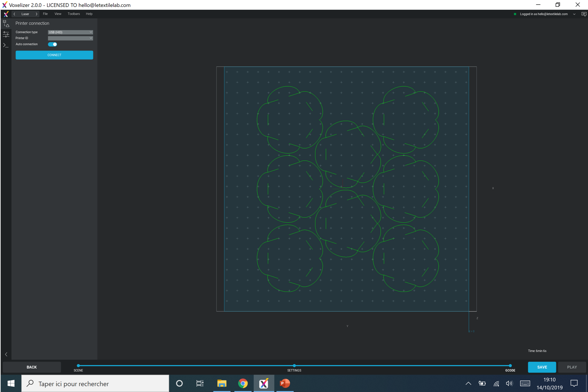Click the Windows search box
The image size is (588, 392).
(95, 383)
